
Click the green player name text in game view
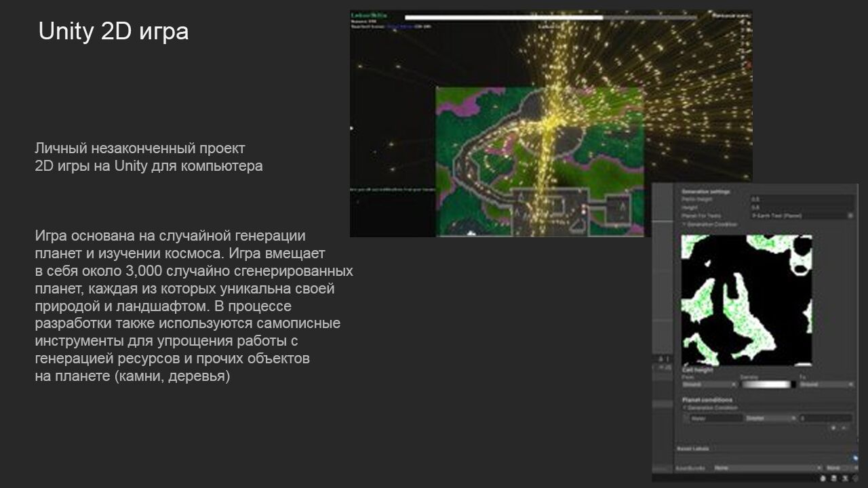click(x=368, y=14)
